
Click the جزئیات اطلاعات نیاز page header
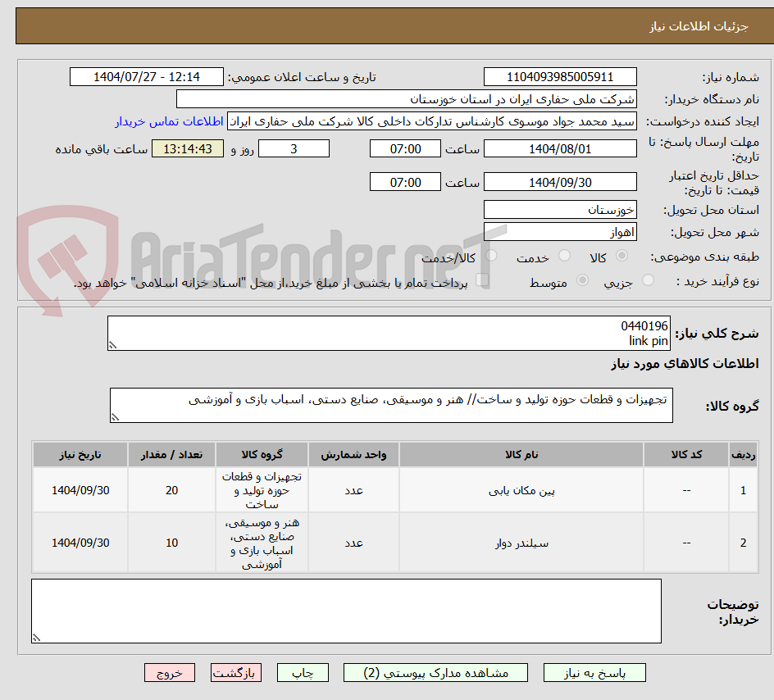699,26
